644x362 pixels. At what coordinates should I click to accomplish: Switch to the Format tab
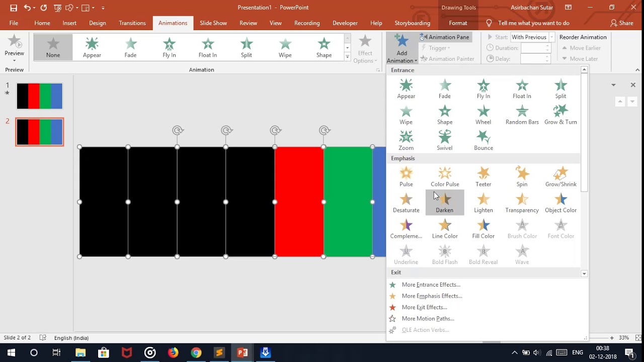click(458, 23)
